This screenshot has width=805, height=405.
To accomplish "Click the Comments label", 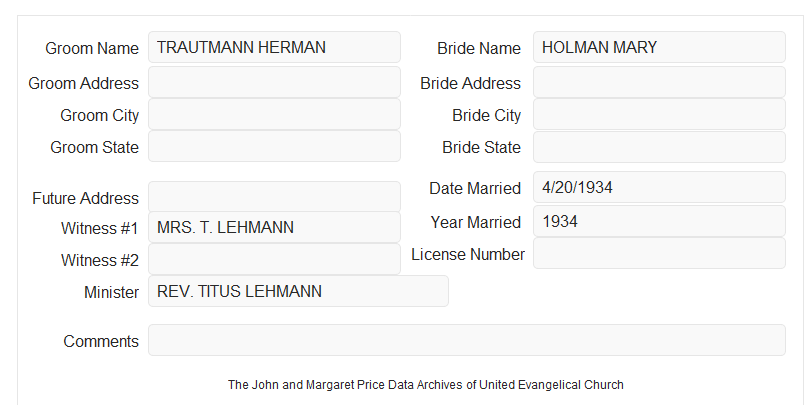I will (x=101, y=341).
